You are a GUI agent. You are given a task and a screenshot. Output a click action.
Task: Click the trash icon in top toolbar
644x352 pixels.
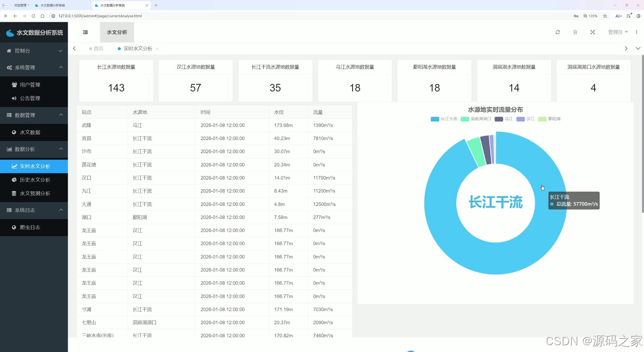[x=575, y=32]
